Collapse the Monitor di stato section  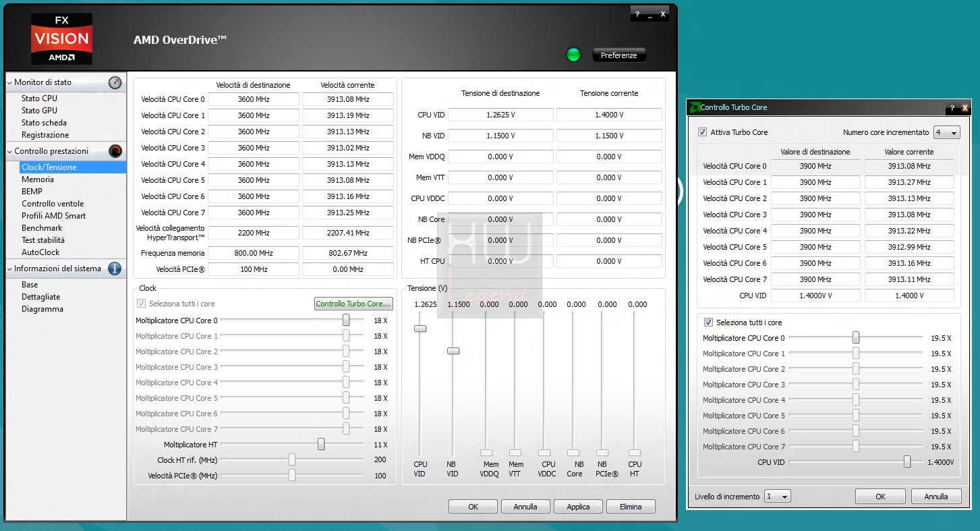[9, 82]
